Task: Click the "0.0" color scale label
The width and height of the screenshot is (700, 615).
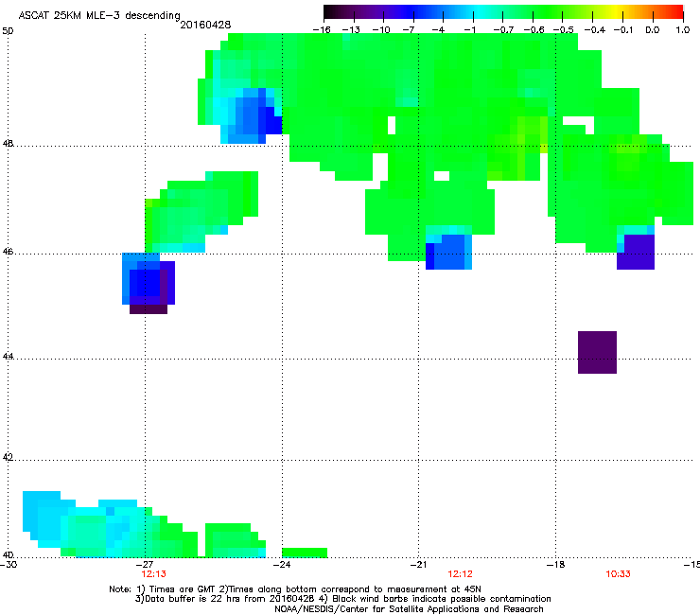Action: [x=653, y=30]
